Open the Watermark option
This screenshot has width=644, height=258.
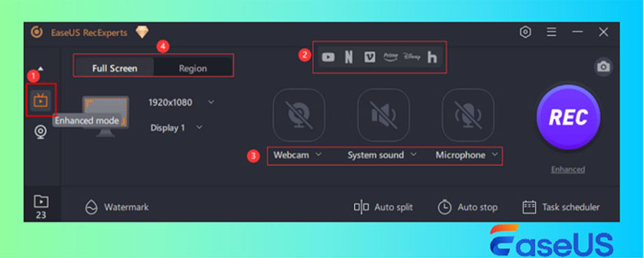click(x=116, y=207)
